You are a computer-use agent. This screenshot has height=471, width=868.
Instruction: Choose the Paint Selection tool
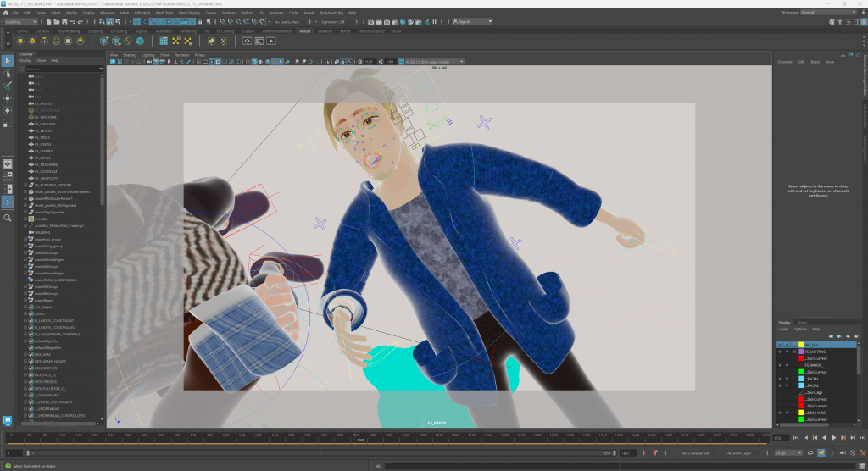(7, 86)
